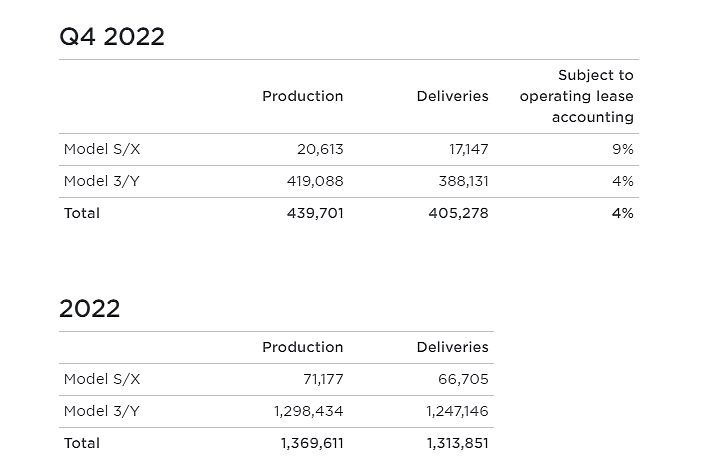Select the 9% lease accounting cell

622,149
